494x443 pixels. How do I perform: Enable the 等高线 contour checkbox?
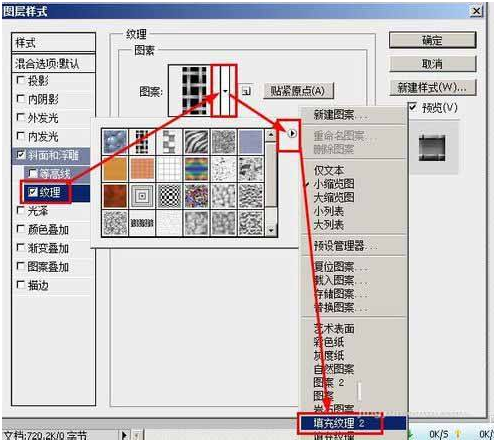pos(33,173)
